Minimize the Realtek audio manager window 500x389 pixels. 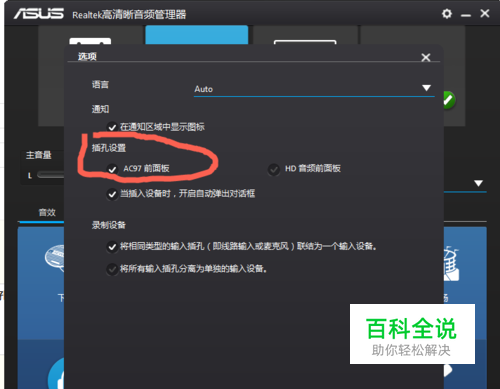coord(466,15)
